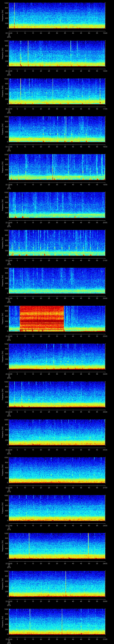114x644 pixels.
Task: Open the spectrogram panel starting at 22:17:00
Action: 57,129
